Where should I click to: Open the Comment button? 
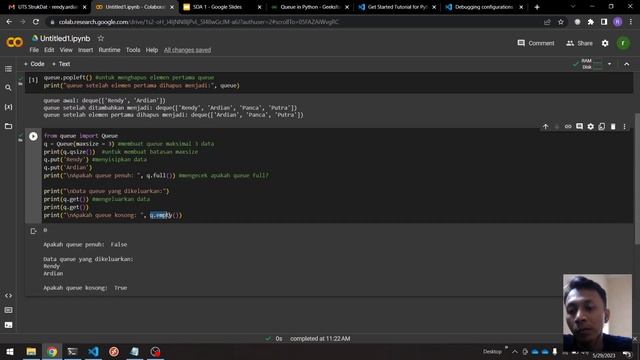coord(536,43)
